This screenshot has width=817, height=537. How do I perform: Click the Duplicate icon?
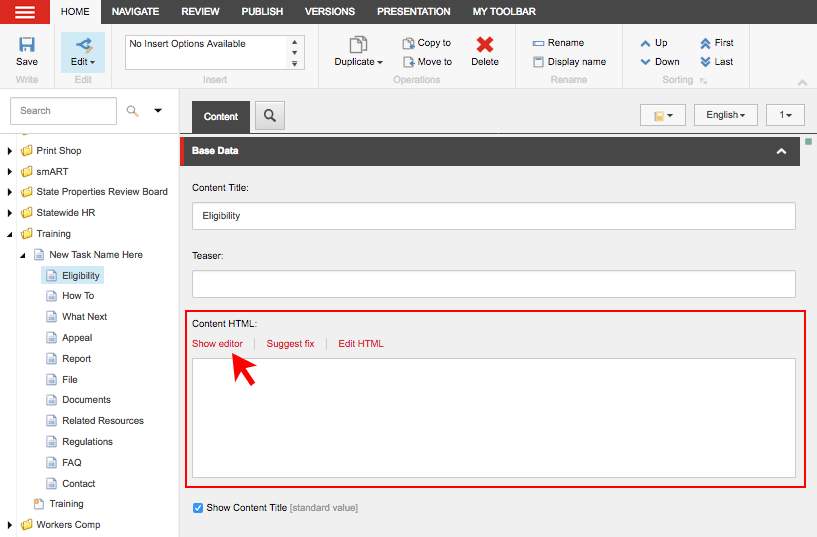click(358, 45)
